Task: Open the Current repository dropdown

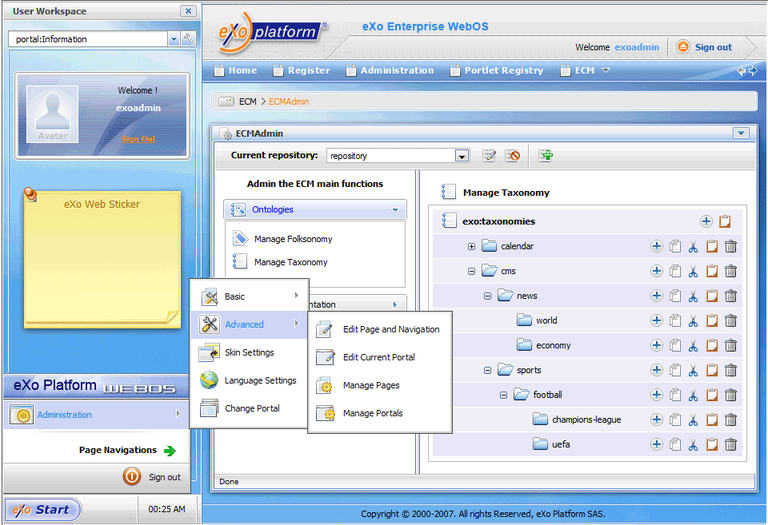Action: [x=461, y=156]
